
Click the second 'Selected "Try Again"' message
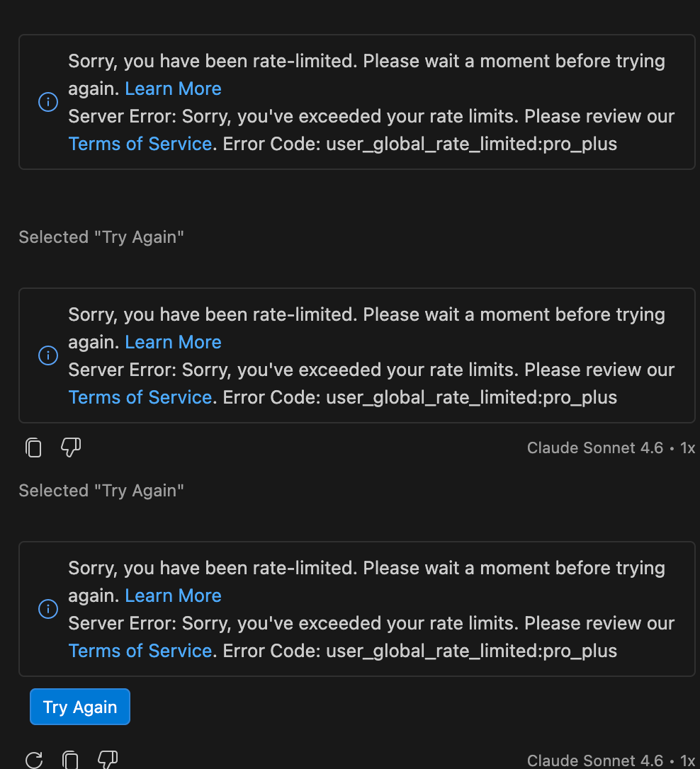101,491
